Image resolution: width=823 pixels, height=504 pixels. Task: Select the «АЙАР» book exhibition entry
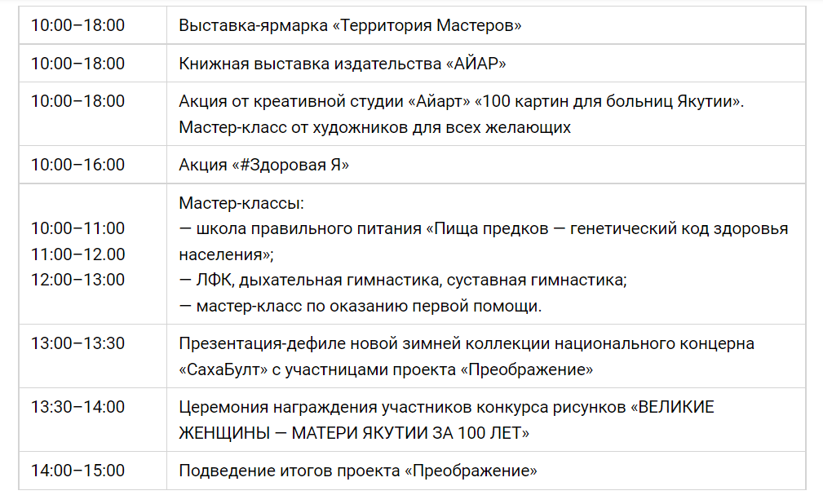pos(343,64)
